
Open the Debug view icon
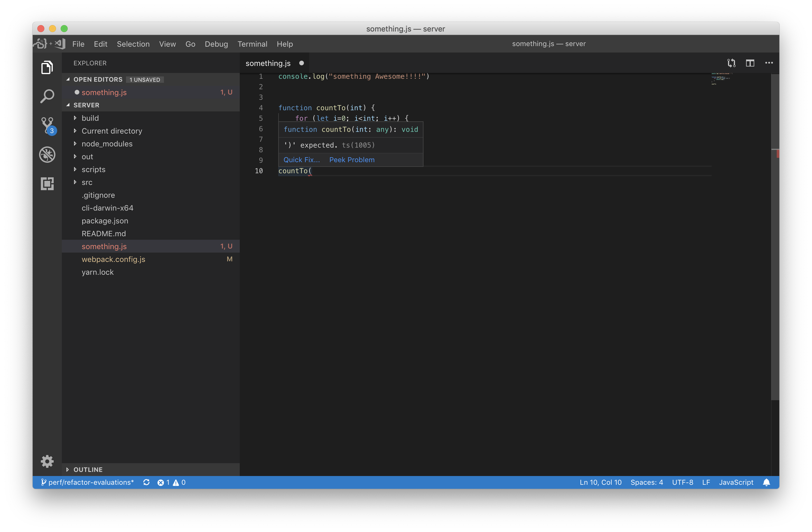click(x=47, y=155)
